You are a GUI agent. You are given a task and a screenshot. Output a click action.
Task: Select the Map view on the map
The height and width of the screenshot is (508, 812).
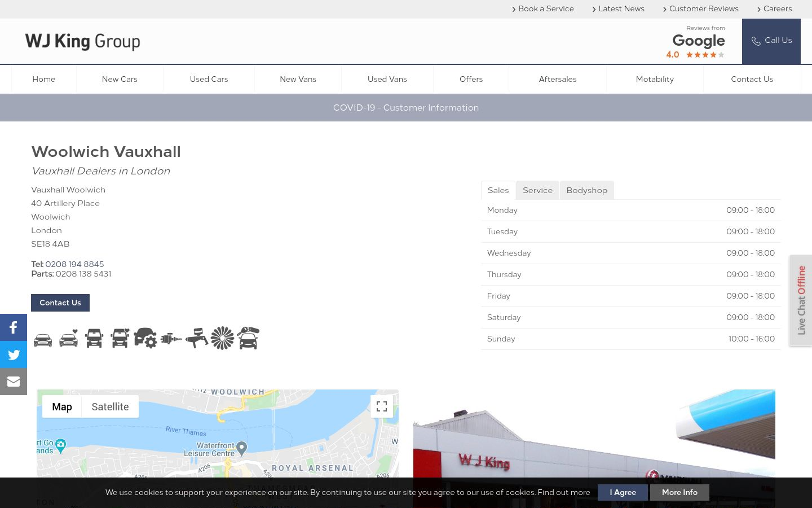pyautogui.click(x=62, y=406)
